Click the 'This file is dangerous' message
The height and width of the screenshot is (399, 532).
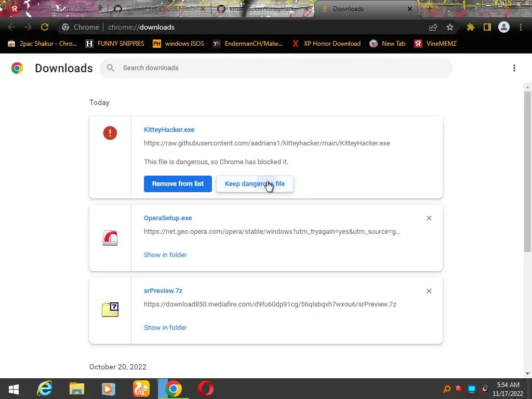[216, 162]
